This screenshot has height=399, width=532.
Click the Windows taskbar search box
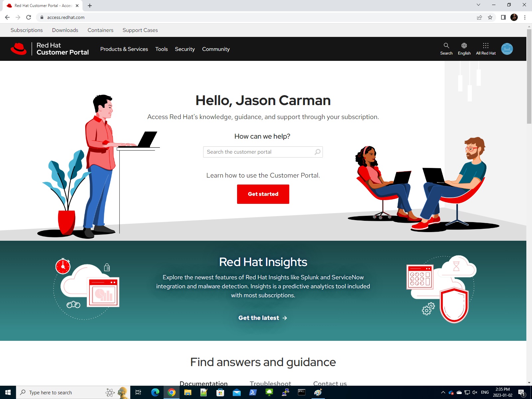point(73,392)
